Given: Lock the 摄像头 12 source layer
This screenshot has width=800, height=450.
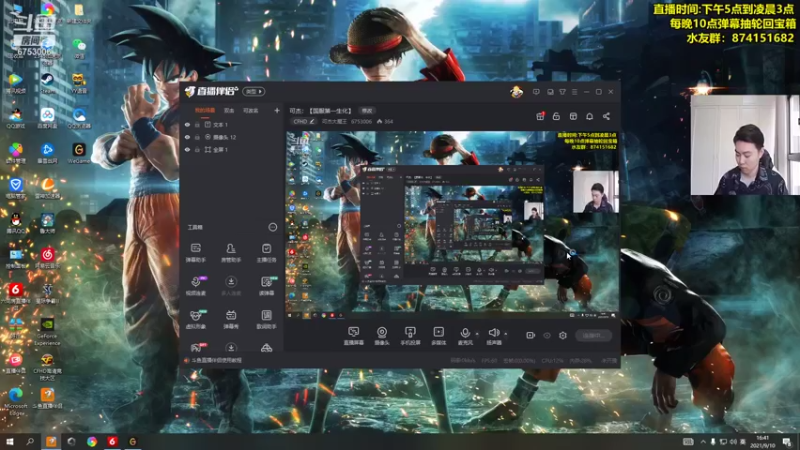Looking at the screenshot, I should pyautogui.click(x=197, y=137).
